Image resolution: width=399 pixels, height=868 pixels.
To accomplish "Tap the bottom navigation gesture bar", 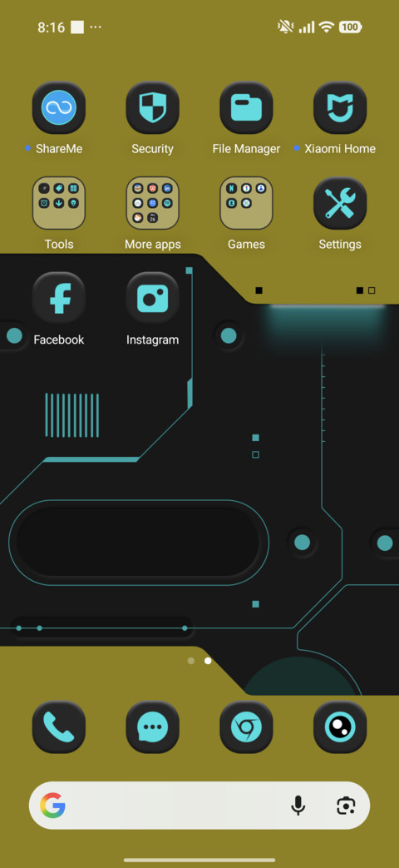I will tap(199, 860).
